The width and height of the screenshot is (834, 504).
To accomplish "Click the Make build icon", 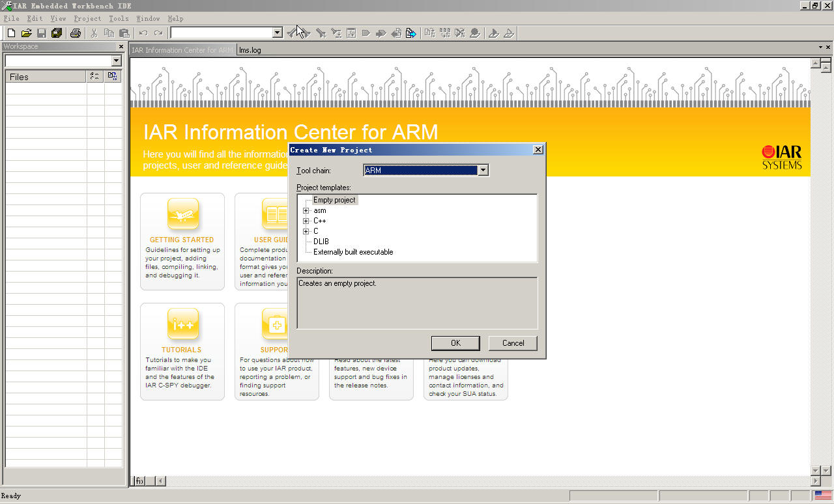I will (x=445, y=33).
